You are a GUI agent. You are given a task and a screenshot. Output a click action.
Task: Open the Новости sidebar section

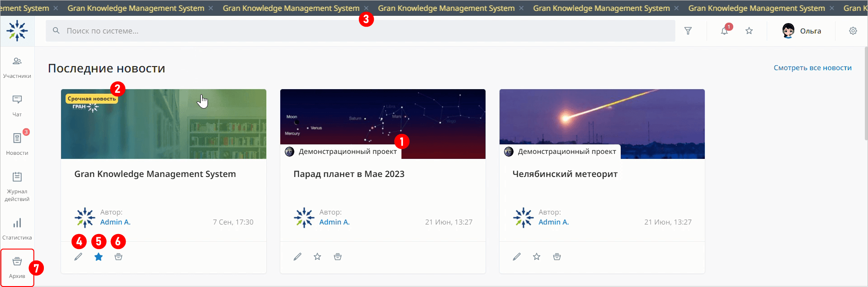coord(17,144)
